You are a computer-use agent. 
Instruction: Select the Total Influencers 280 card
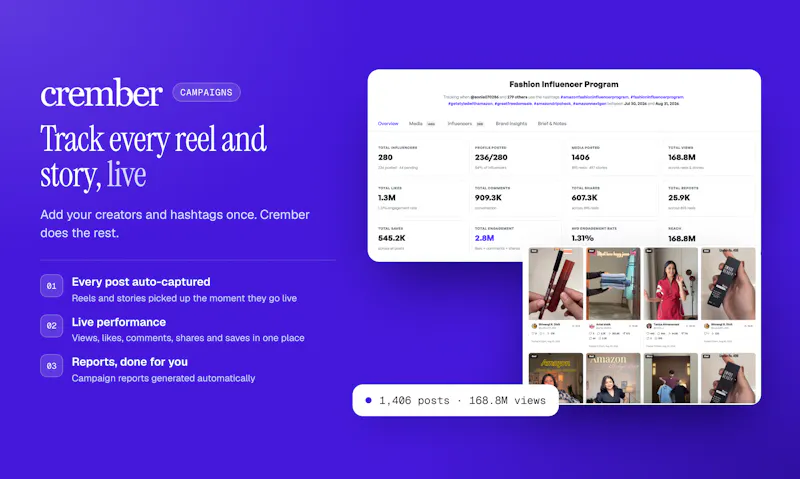click(420, 158)
